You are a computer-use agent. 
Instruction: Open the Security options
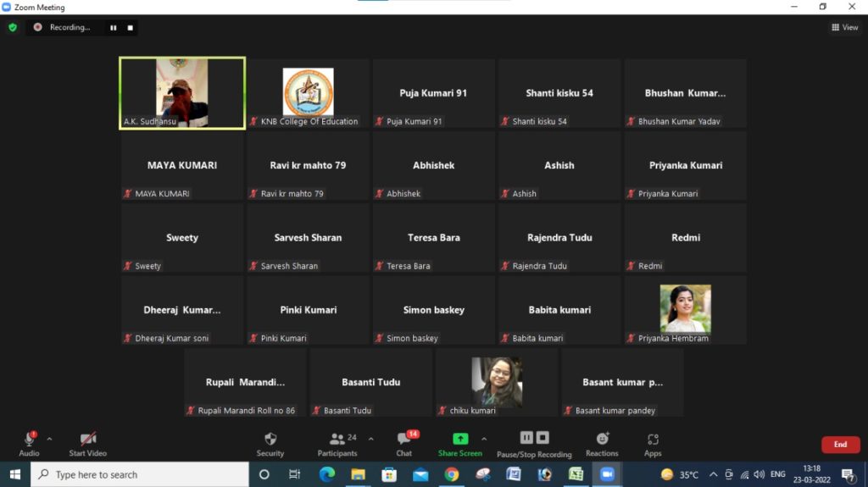270,444
